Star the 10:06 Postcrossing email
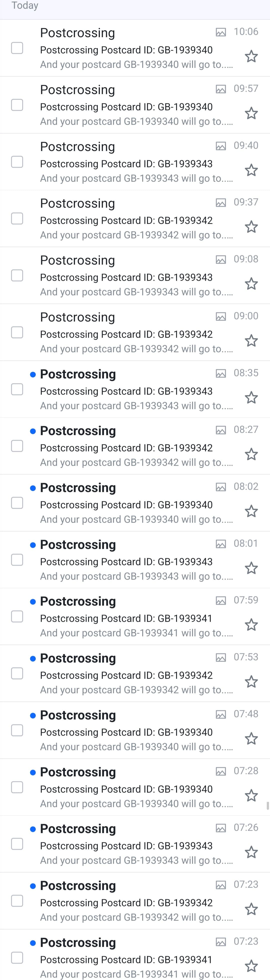 click(251, 57)
